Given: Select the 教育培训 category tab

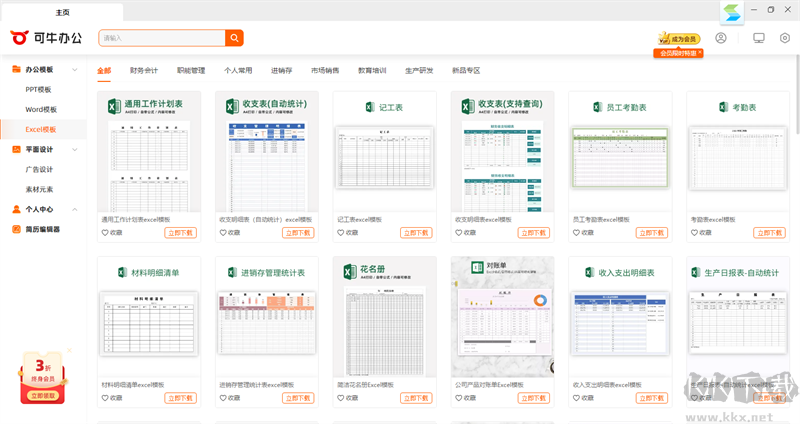Looking at the screenshot, I should (x=372, y=71).
